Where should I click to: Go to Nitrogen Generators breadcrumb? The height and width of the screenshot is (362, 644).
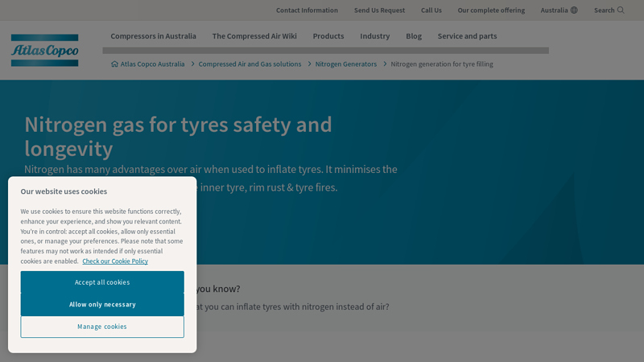(346, 64)
